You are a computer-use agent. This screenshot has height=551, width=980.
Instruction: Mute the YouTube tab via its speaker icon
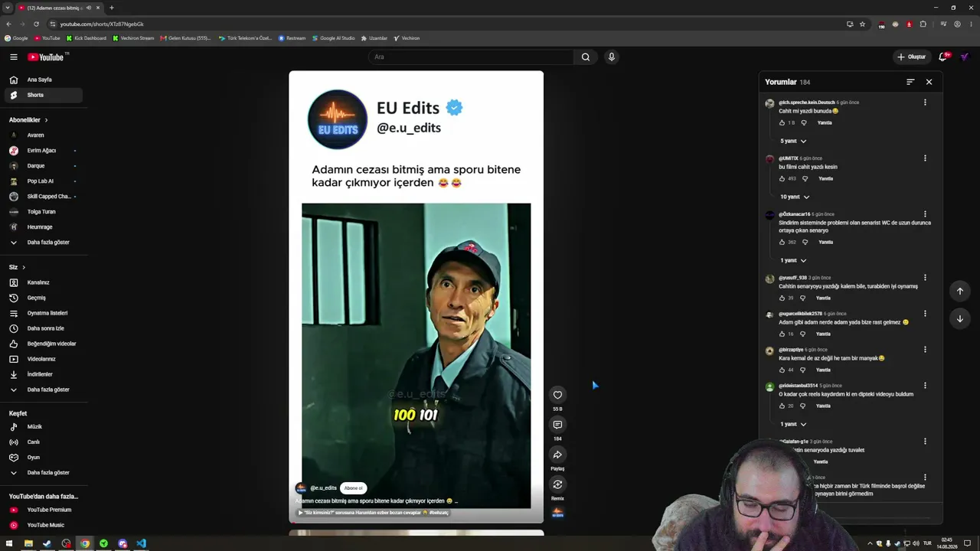pos(89,8)
